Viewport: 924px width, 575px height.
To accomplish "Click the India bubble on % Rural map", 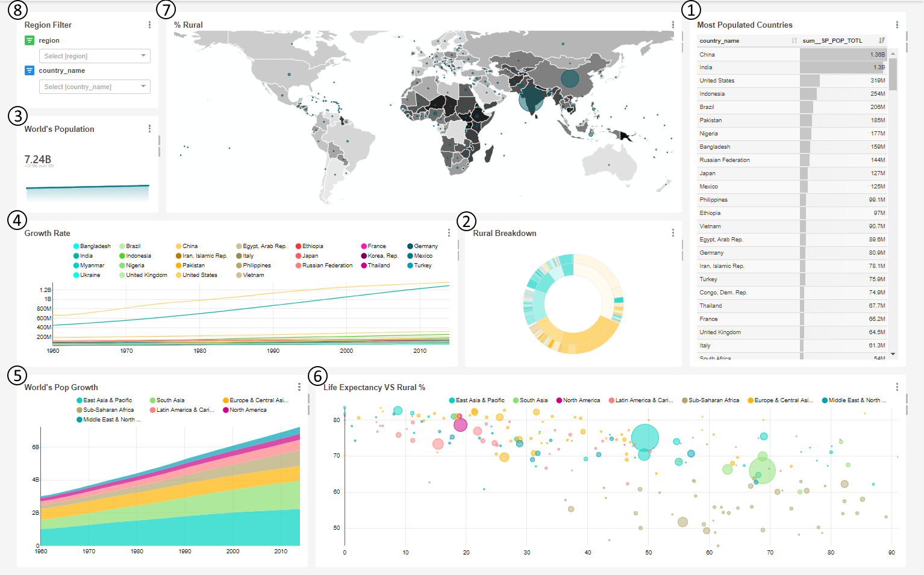I will point(531,100).
